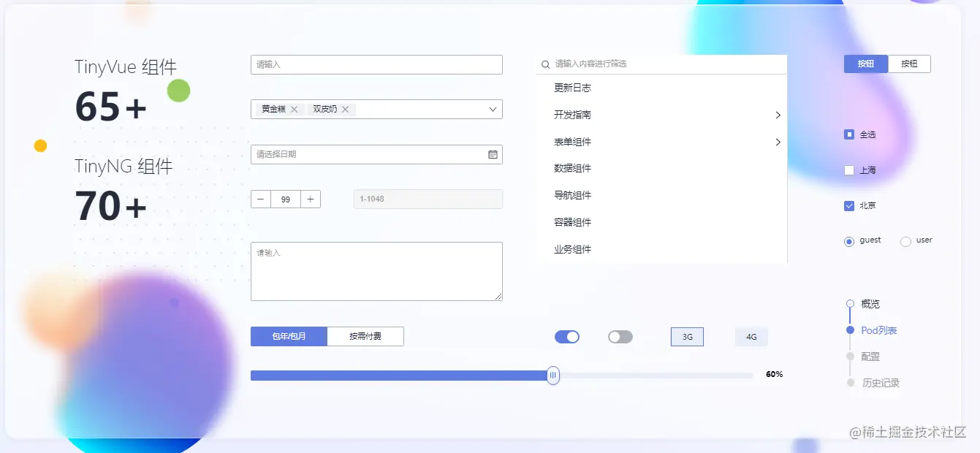Viewport: 980px width, 453px height.
Task: Switch to the 按需付费 tab
Action: 365,336
